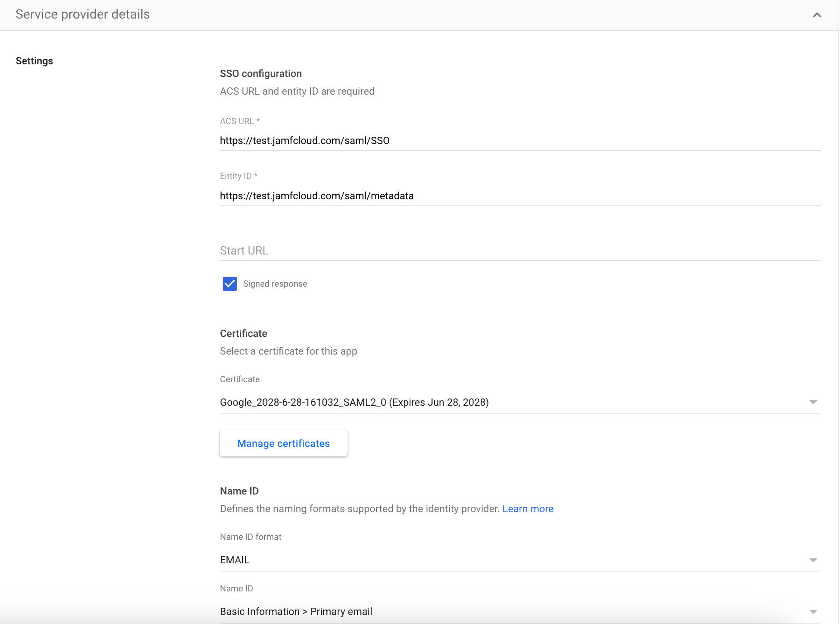
Task: Collapse the Service provider details panel chevron
Action: coord(816,15)
